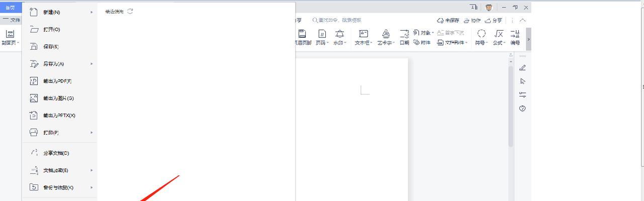The image size is (644, 201).
Task: Select the arrow pointer tool in right sidebar
Action: (x=522, y=81)
